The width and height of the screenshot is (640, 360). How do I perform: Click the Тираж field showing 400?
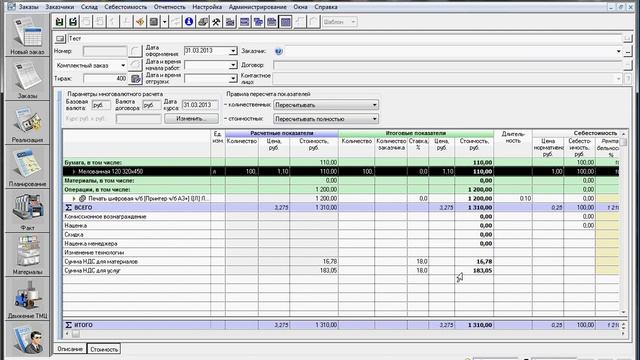tap(105, 78)
